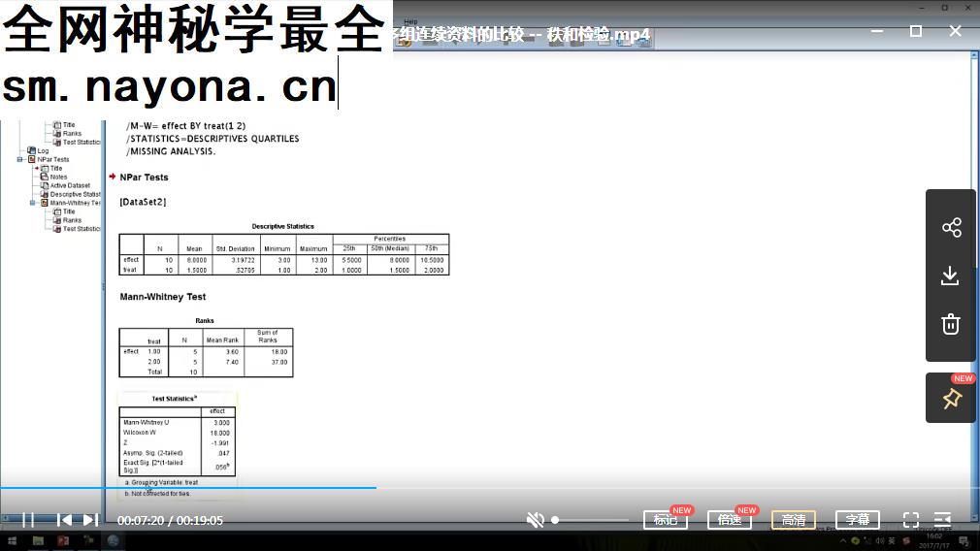Select Descriptive Statistics in the outline tree

(75, 194)
